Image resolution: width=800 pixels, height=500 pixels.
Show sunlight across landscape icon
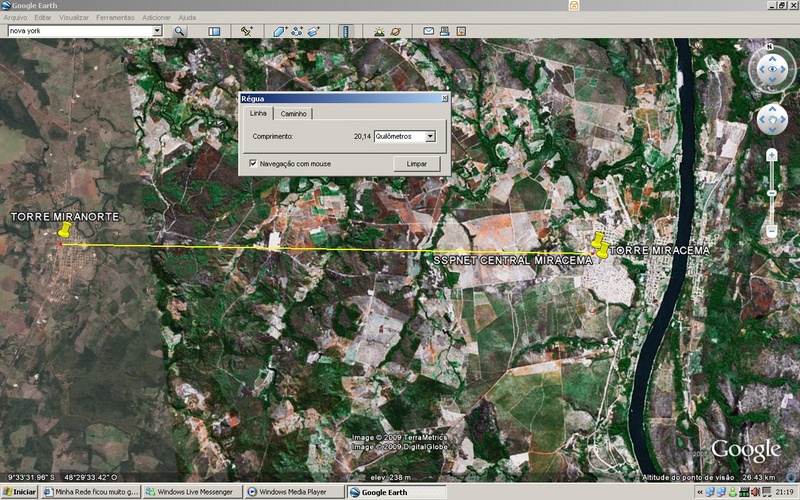[x=379, y=31]
